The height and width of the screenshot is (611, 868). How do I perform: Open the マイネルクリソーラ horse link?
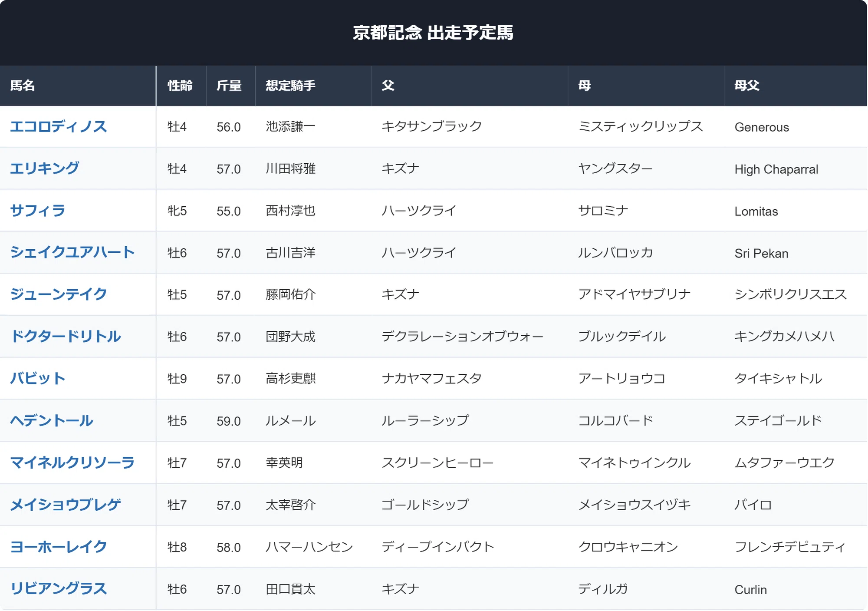72,463
